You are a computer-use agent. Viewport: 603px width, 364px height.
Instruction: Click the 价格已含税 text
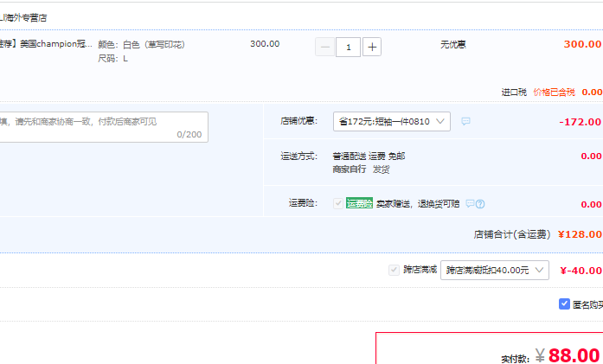(x=554, y=93)
